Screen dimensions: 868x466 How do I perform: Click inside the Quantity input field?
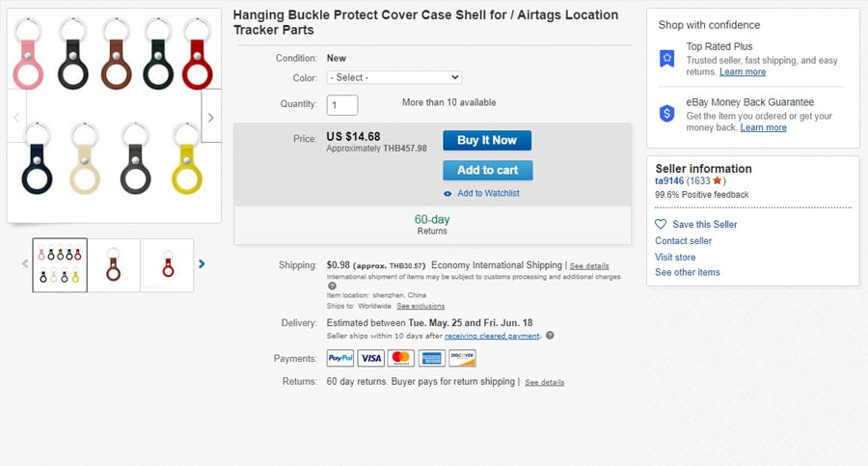(342, 104)
